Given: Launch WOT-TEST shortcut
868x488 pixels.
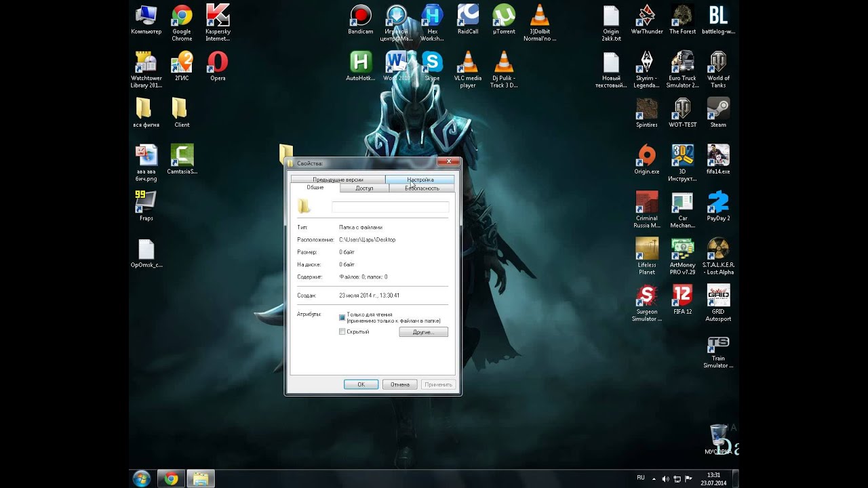Looking at the screenshot, I should pos(683,113).
